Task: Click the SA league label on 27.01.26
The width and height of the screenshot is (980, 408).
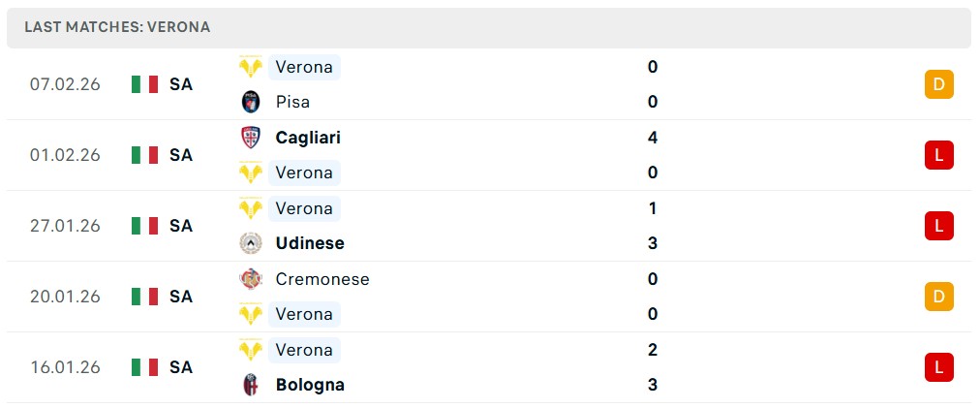Action: [x=180, y=226]
